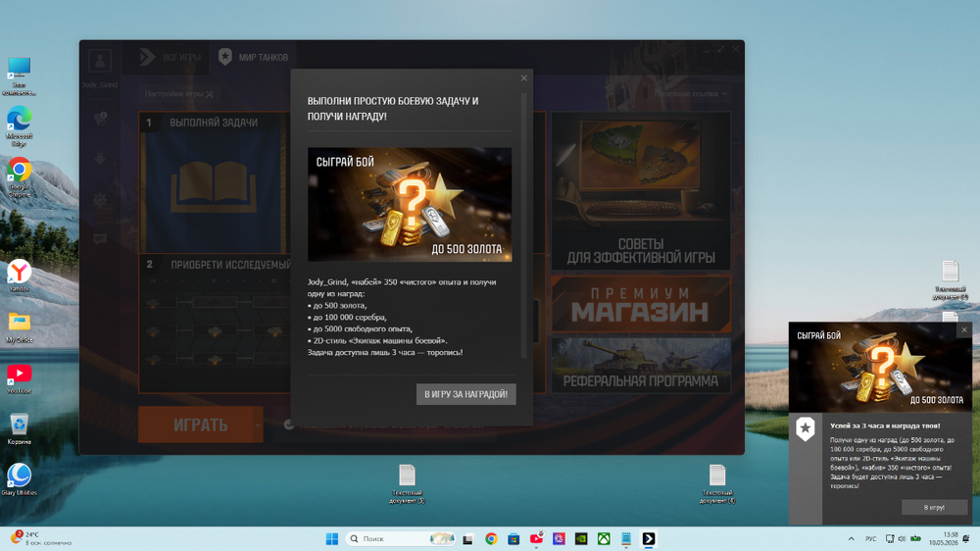Open the 'Премиум магазин' banner
Viewport: 980px width, 551px height.
(x=641, y=304)
